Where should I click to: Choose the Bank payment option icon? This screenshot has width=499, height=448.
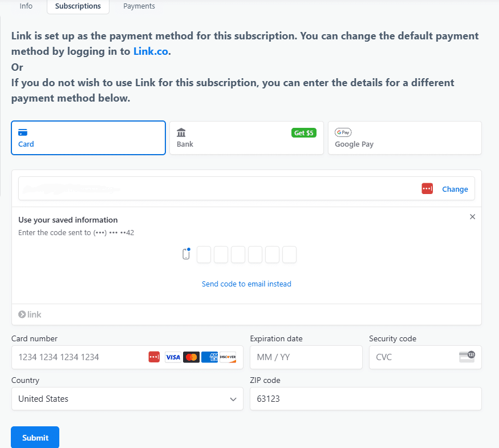tap(181, 132)
